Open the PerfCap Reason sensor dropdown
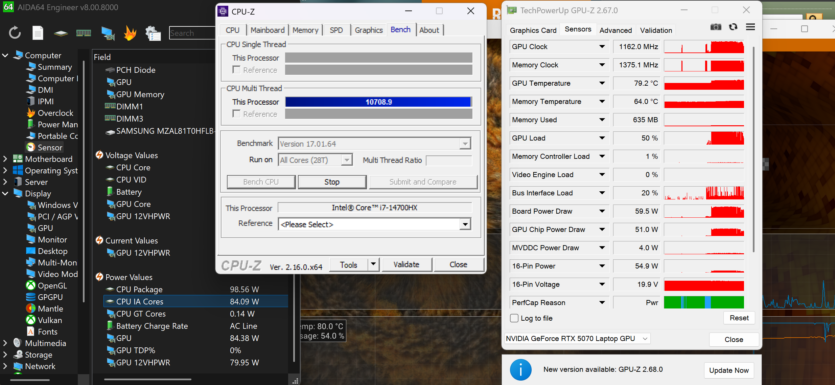The width and height of the screenshot is (835, 385). (x=602, y=303)
